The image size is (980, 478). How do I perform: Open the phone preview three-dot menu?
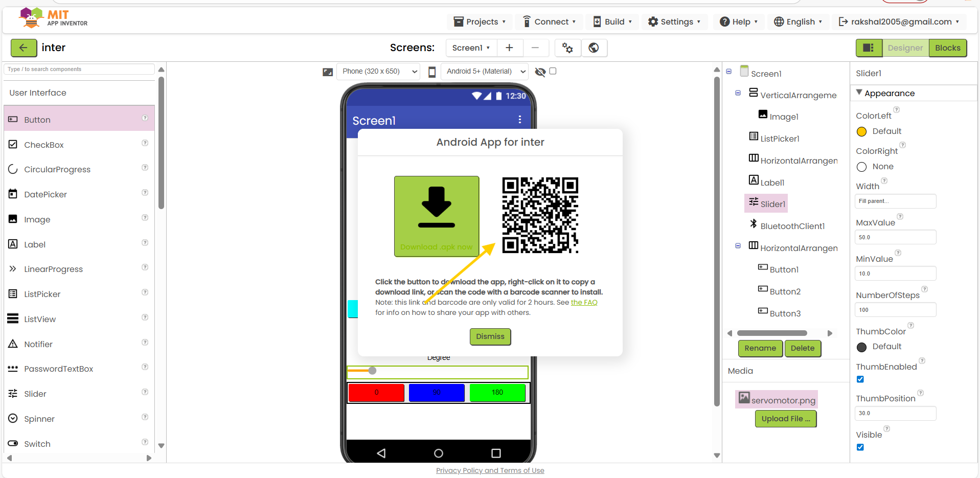520,120
